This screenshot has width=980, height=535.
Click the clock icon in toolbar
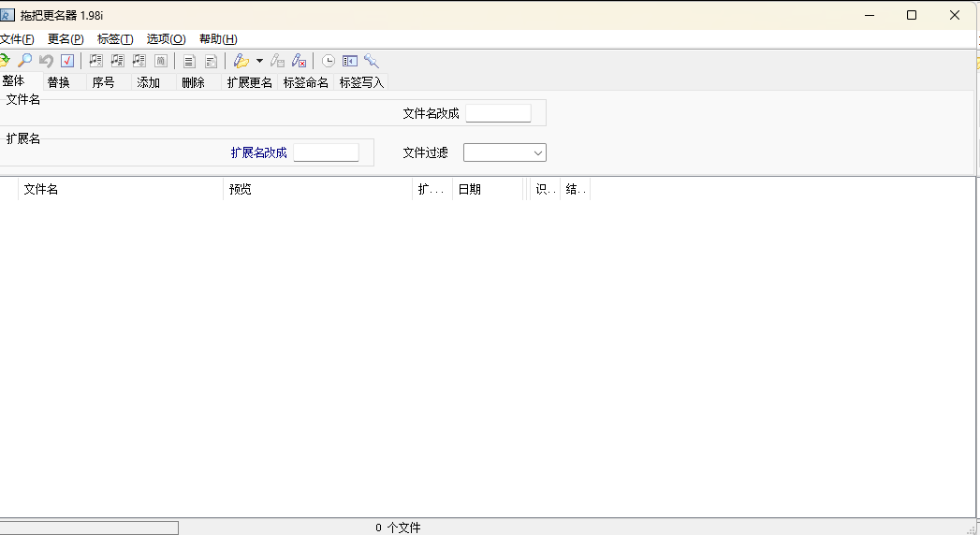(329, 61)
